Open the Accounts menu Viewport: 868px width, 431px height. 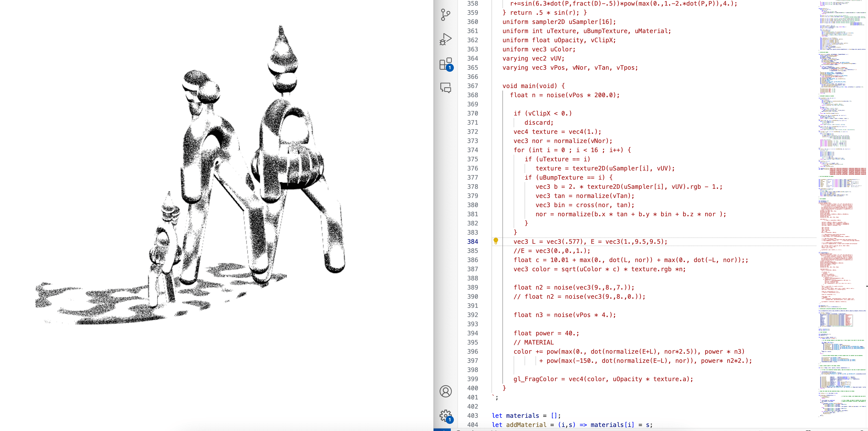[x=445, y=391]
